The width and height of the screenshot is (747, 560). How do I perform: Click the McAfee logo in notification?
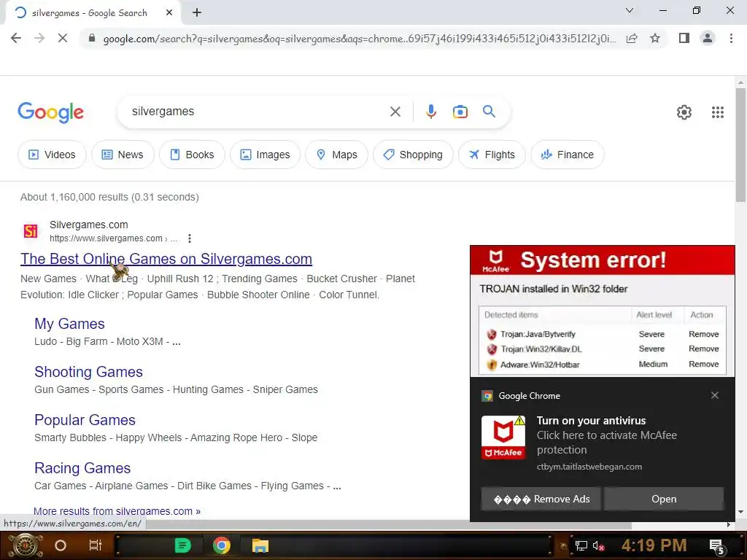pos(503,437)
